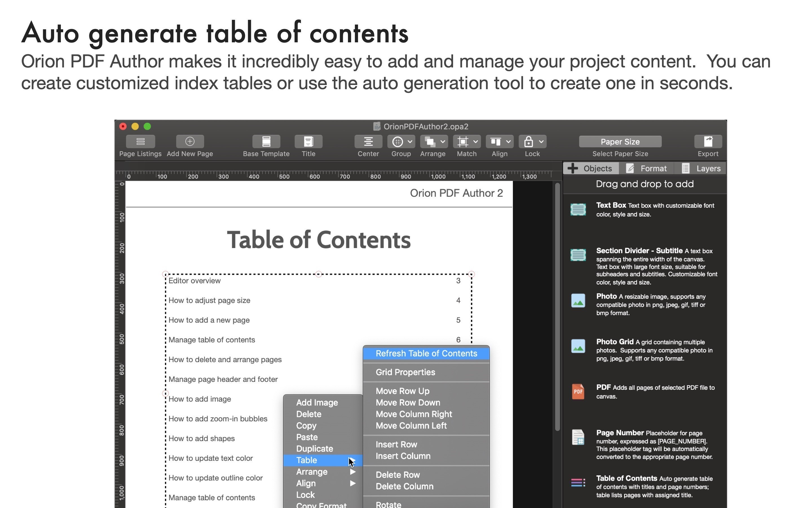Screen dimensions: 812x508
Task: Click the Export toolbar icon
Action: (x=708, y=141)
